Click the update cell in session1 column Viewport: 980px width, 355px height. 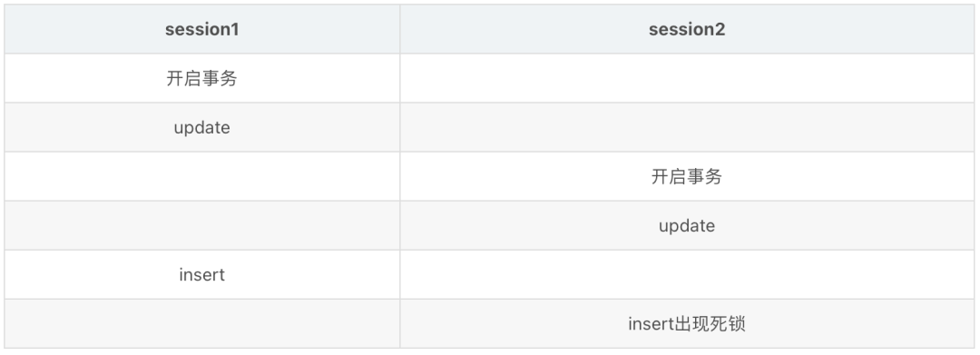pyautogui.click(x=201, y=127)
